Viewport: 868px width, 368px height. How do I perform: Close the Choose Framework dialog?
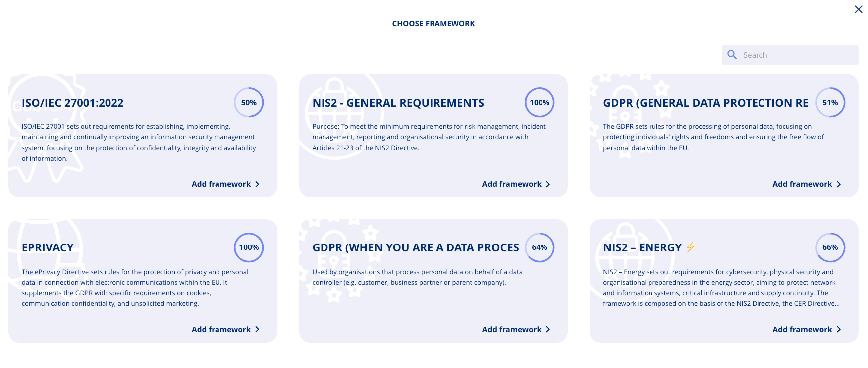pos(859,9)
